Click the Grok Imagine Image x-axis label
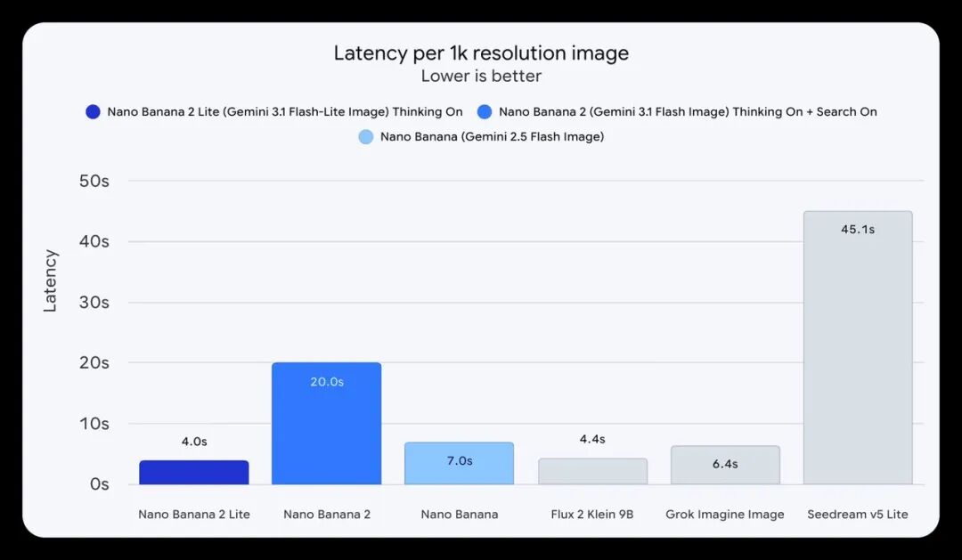 tap(725, 515)
